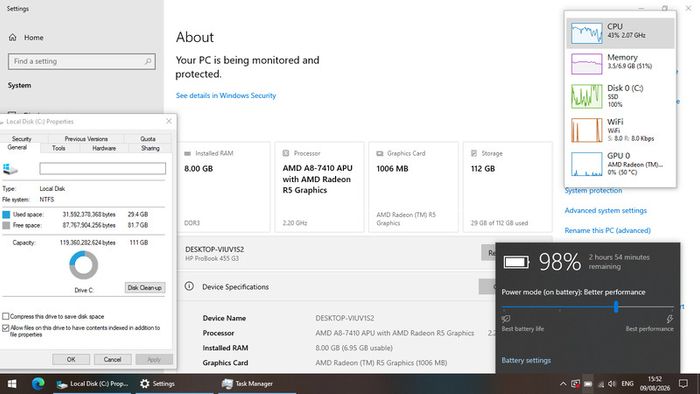Image resolution: width=700 pixels, height=394 pixels.
Task: Open See details in Windows Security link
Action: [226, 95]
